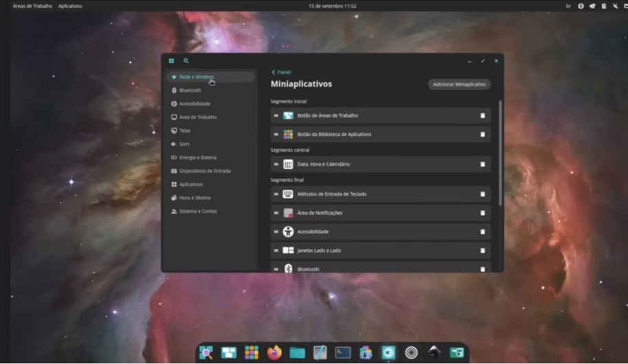Launch the terminal from the dock
Image resolution: width=628 pixels, height=364 pixels.
point(342,353)
